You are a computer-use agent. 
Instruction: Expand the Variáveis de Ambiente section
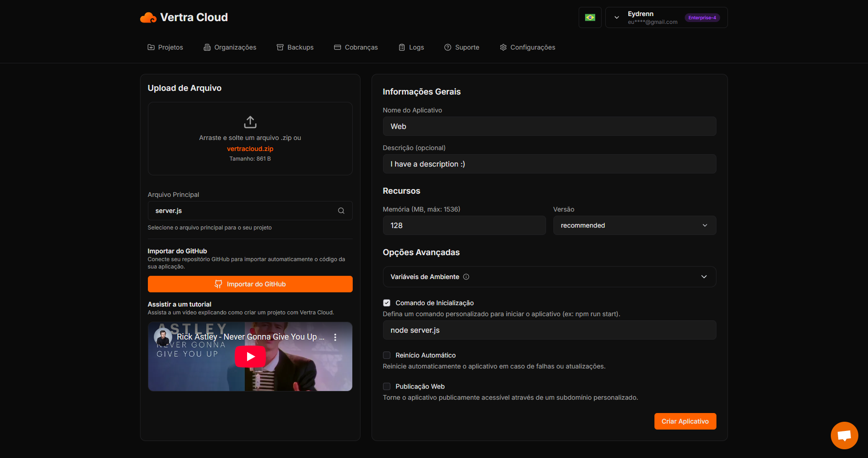550,277
